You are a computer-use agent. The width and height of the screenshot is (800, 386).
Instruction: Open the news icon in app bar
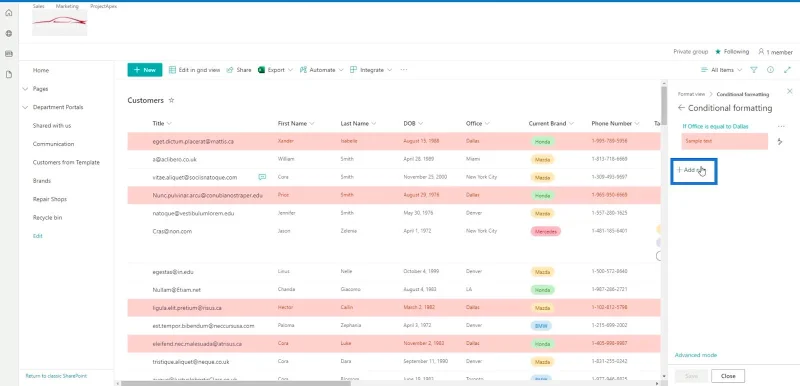[x=9, y=54]
